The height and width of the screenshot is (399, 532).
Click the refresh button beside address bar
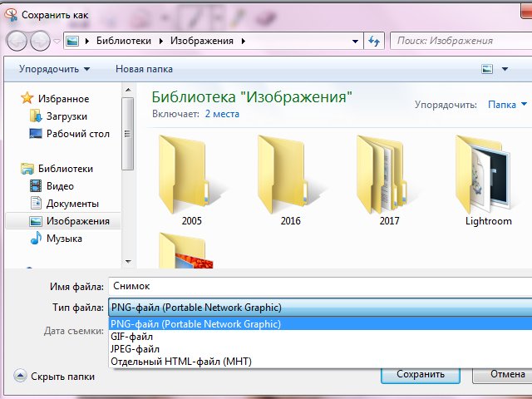[x=374, y=41]
